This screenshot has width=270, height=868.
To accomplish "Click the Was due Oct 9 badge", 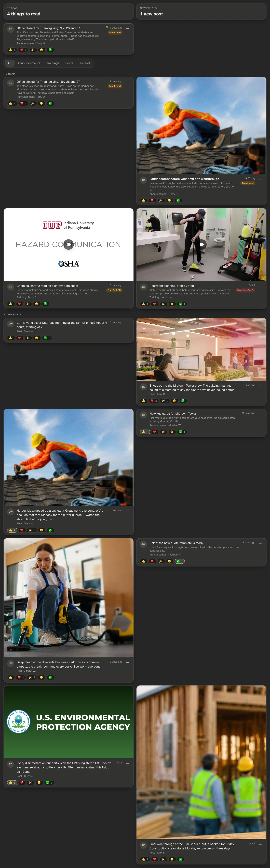I will (x=245, y=290).
